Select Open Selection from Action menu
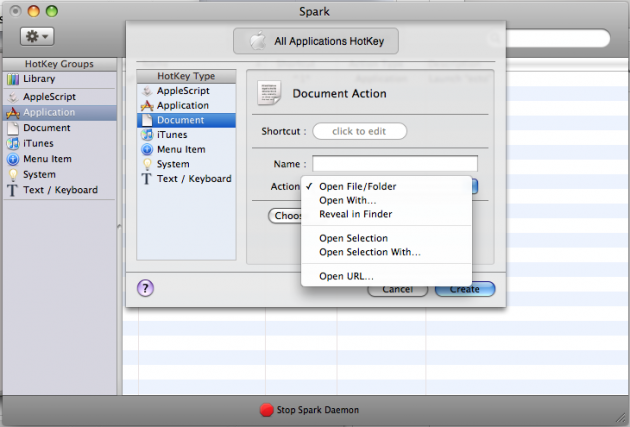Image resolution: width=630 pixels, height=427 pixels. (386, 238)
